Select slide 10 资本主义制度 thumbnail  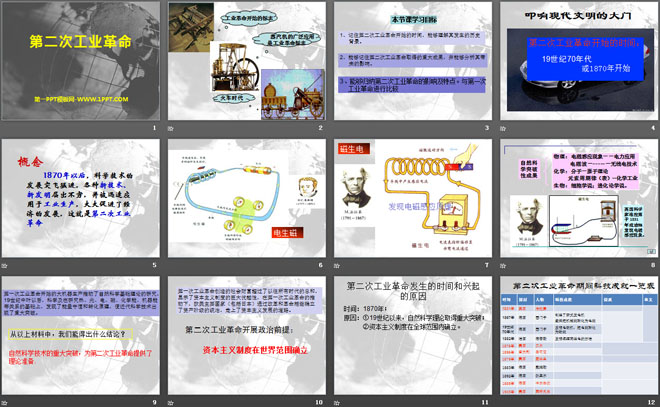point(247,335)
